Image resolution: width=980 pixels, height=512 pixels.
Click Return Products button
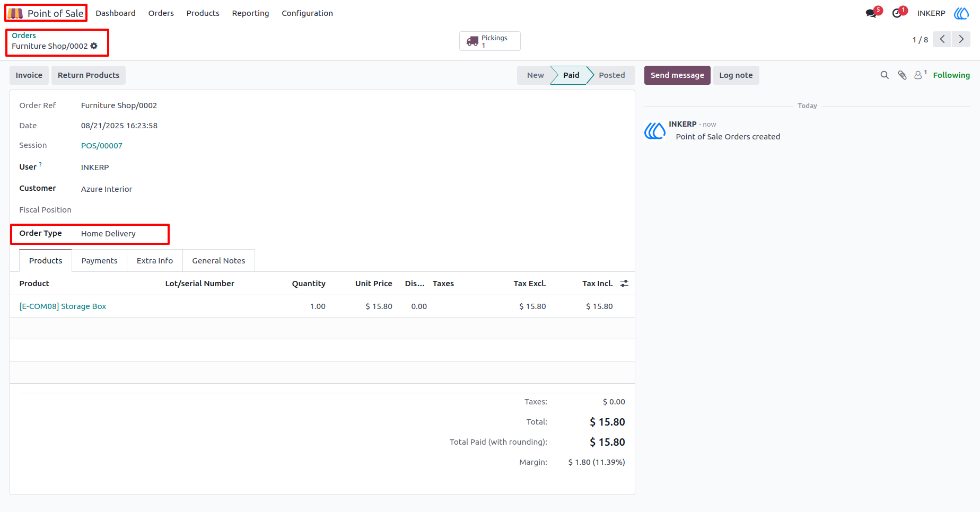[89, 75]
